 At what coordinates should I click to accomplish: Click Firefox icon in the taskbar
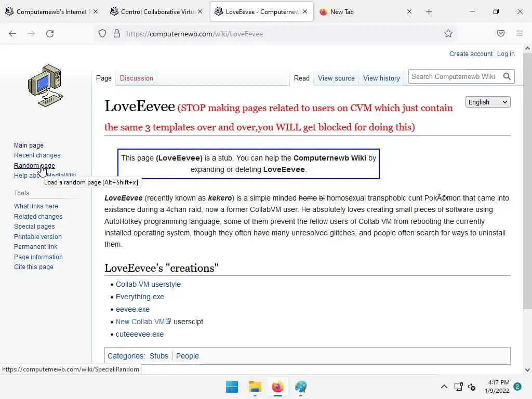[x=277, y=387]
